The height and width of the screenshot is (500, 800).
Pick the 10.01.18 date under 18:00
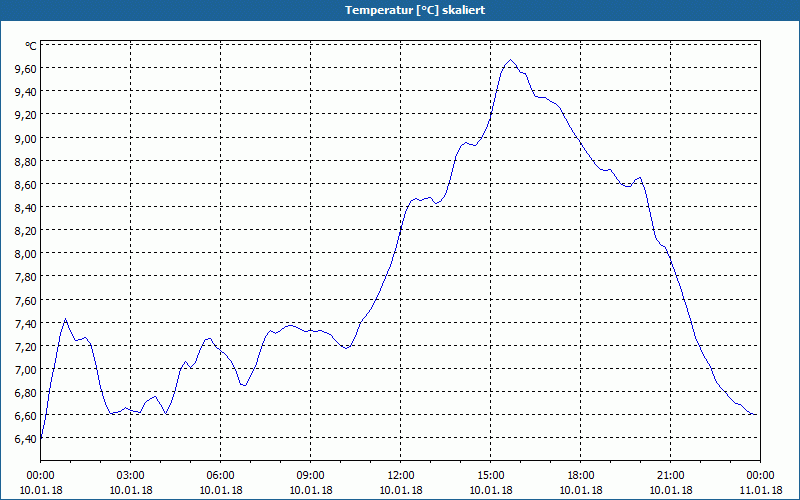tap(581, 490)
